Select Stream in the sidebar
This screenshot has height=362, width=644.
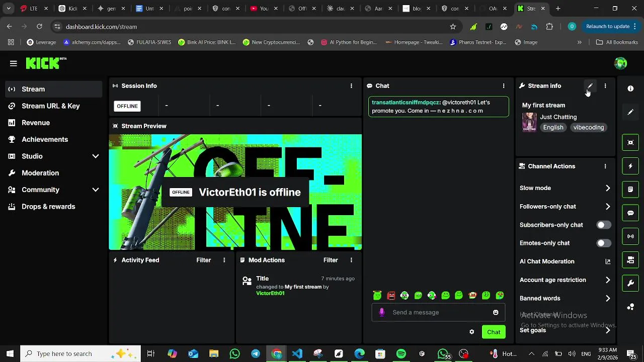[x=53, y=89]
